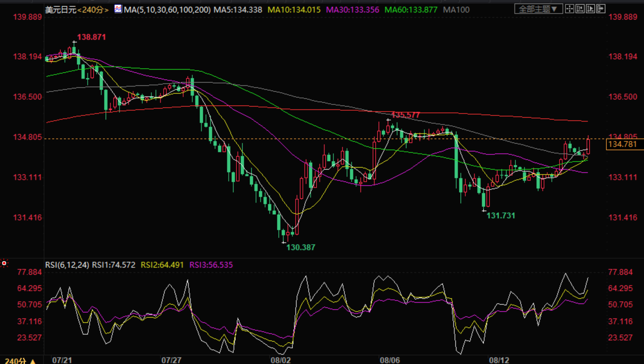Toggle the crosshair cursor icon
Viewport: 644px width, 364px height.
click(x=569, y=9)
